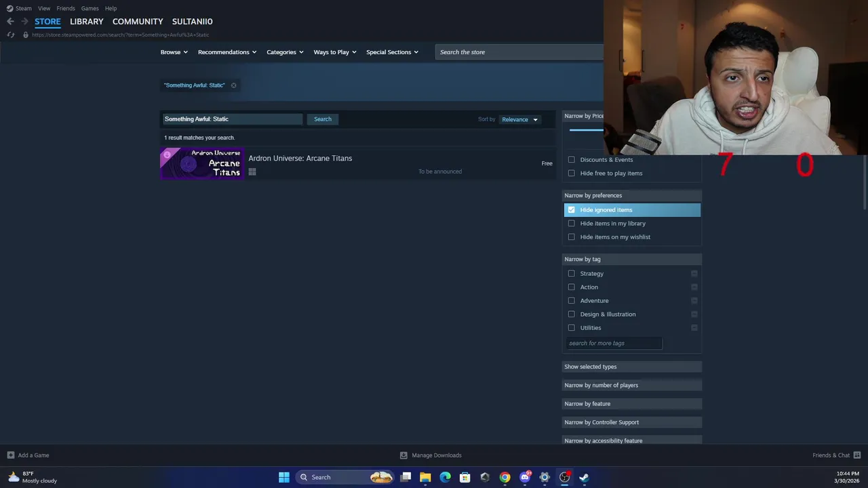Tick the Utilities tag checkbox

tap(571, 328)
